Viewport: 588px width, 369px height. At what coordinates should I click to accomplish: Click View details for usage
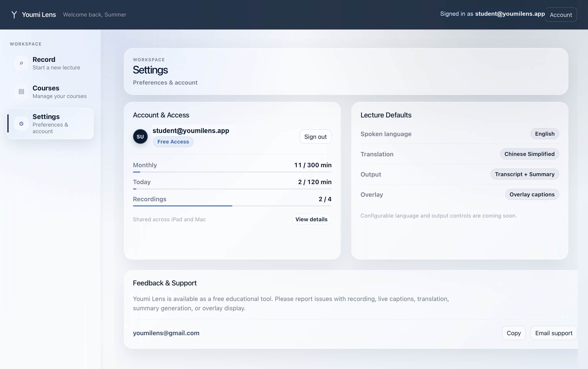[x=311, y=219]
